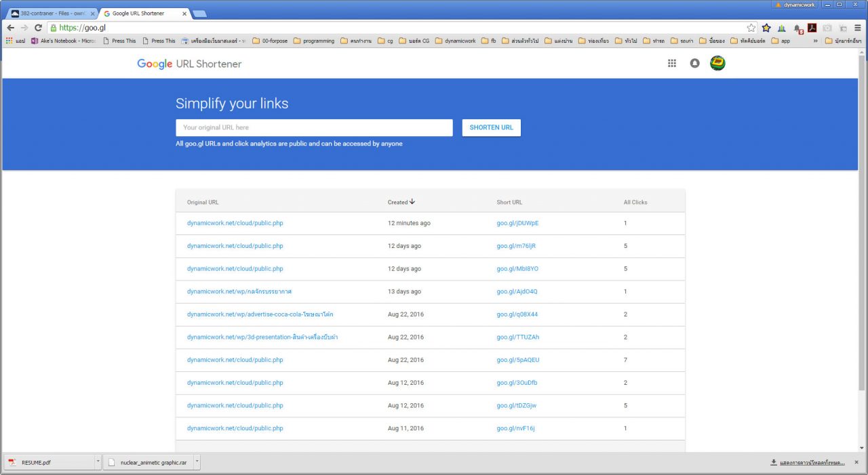Click the Google account avatar
The image size is (868, 475).
point(717,63)
